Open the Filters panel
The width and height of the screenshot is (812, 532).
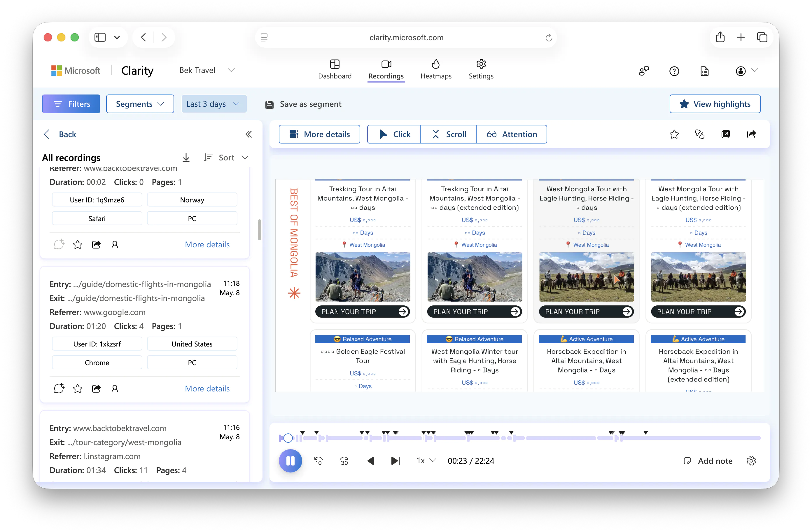[x=71, y=104]
